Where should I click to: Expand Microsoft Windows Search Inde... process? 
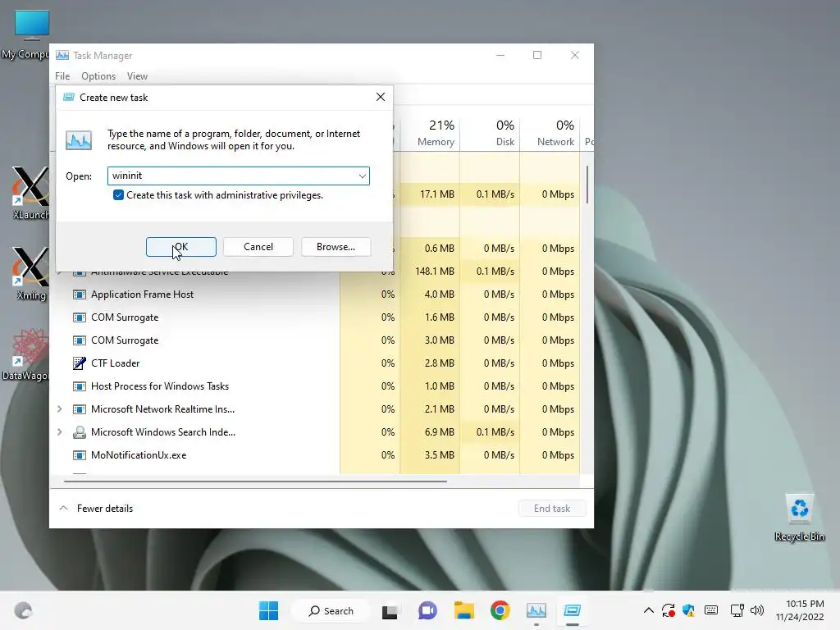tap(59, 431)
